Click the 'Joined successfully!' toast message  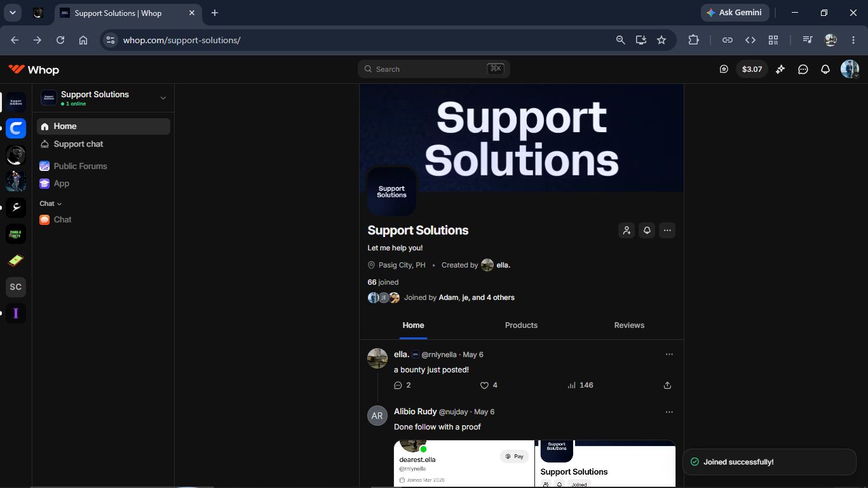[770, 462]
